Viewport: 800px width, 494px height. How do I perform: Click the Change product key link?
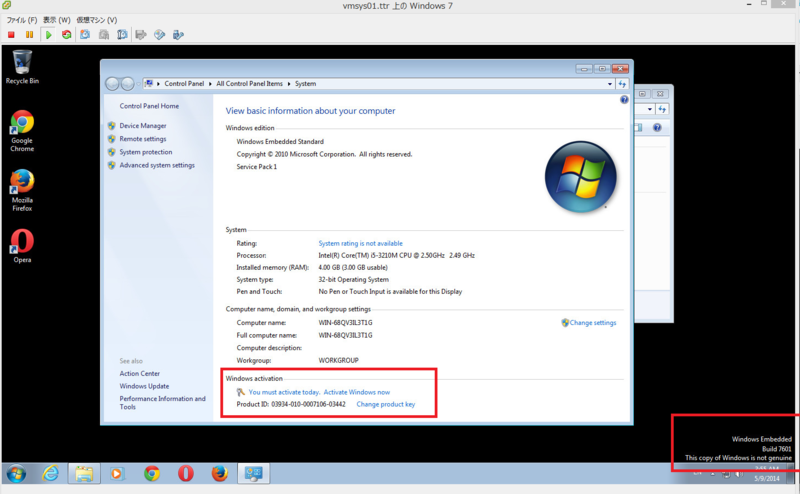coord(386,404)
